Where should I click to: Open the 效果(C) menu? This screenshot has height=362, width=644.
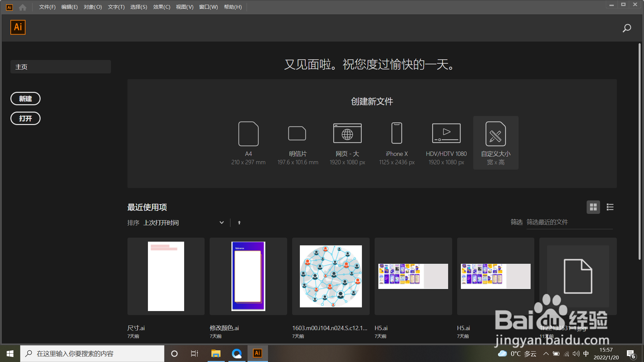pos(162,7)
